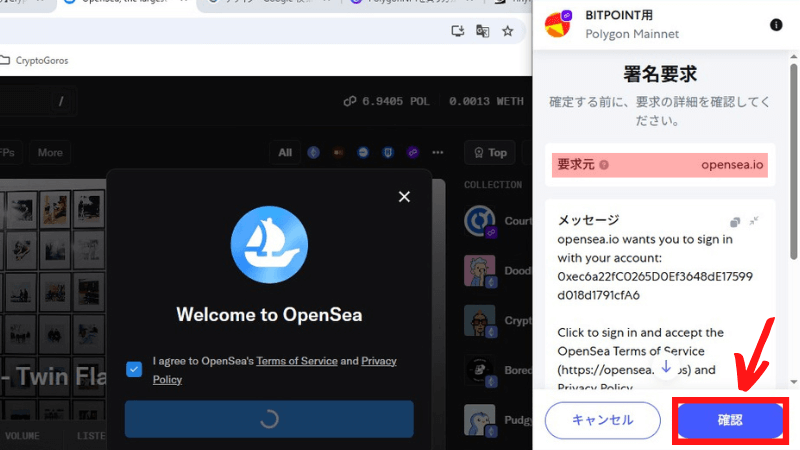Screen dimensions: 800x450
Task: Open the Courtyard collection avatar
Action: click(x=480, y=220)
